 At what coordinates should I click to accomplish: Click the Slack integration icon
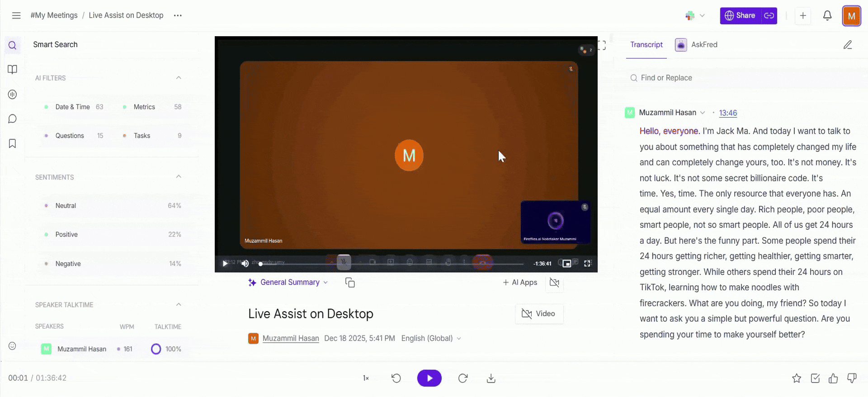tap(689, 16)
